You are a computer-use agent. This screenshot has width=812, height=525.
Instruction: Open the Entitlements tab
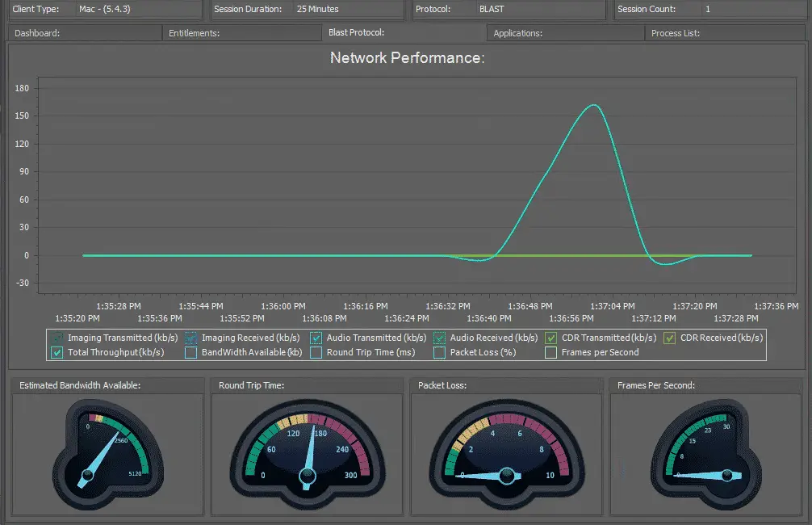pyautogui.click(x=242, y=33)
